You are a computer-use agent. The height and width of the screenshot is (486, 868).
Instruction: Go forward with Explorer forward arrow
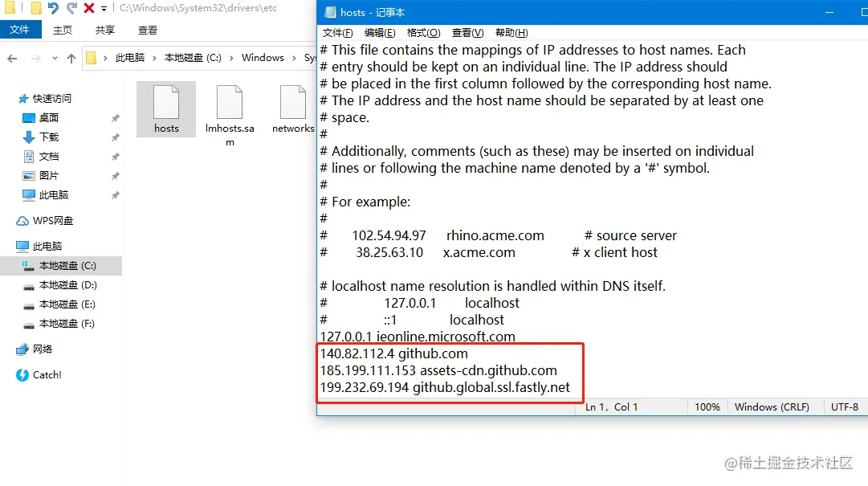pos(36,58)
